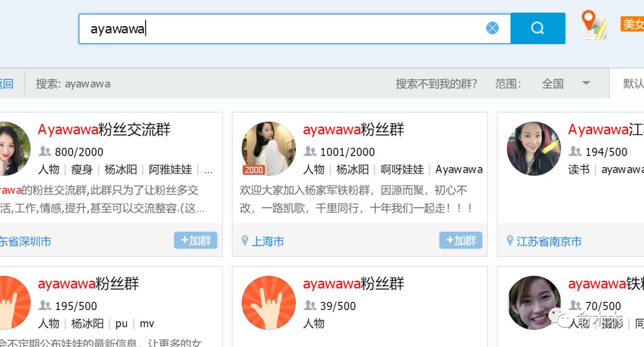Select the 阿雅娃娃 tag
The width and height of the screenshot is (644, 347).
tap(171, 169)
